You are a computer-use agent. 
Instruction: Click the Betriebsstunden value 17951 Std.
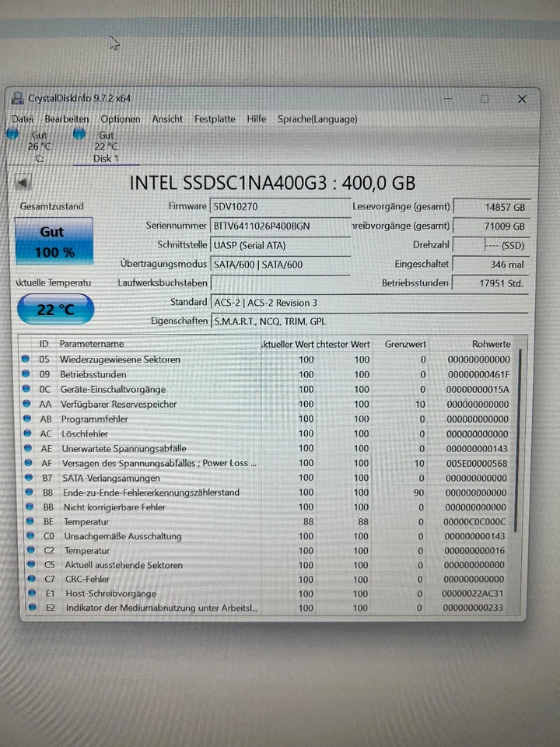(x=489, y=283)
